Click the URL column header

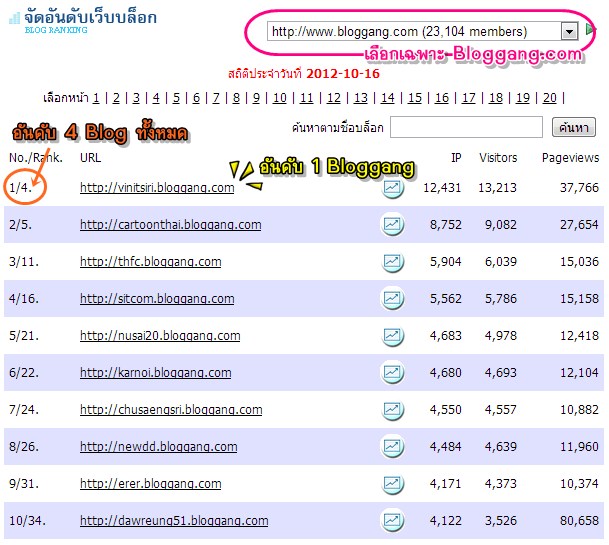tap(90, 158)
